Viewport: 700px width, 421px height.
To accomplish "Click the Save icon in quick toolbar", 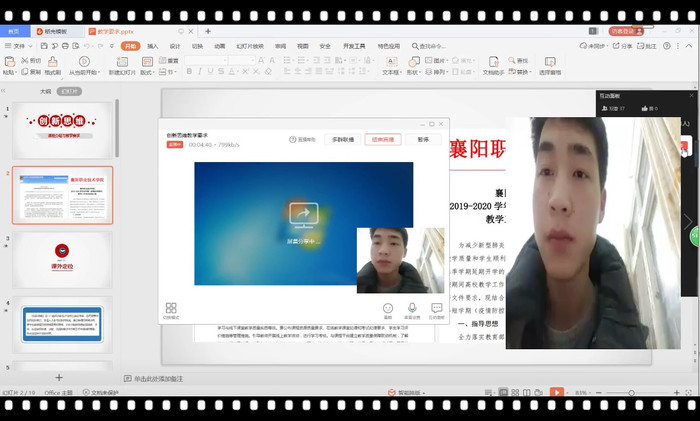I will point(44,46).
